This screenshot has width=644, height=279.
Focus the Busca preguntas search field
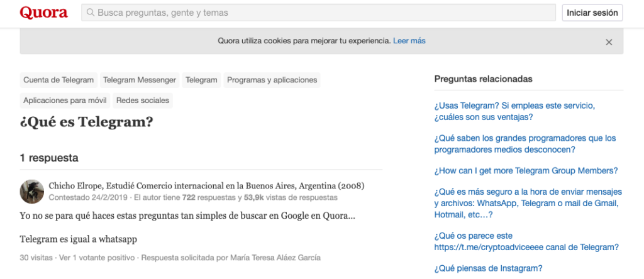(318, 13)
